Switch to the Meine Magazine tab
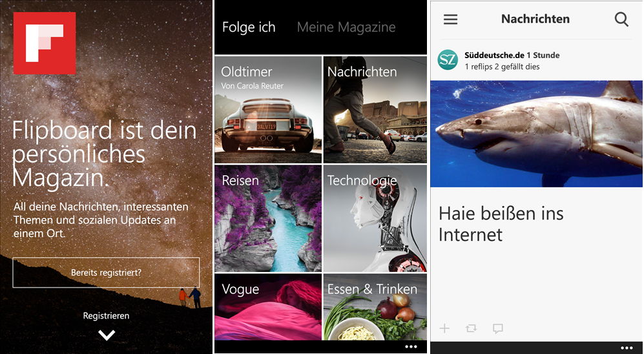 click(346, 27)
